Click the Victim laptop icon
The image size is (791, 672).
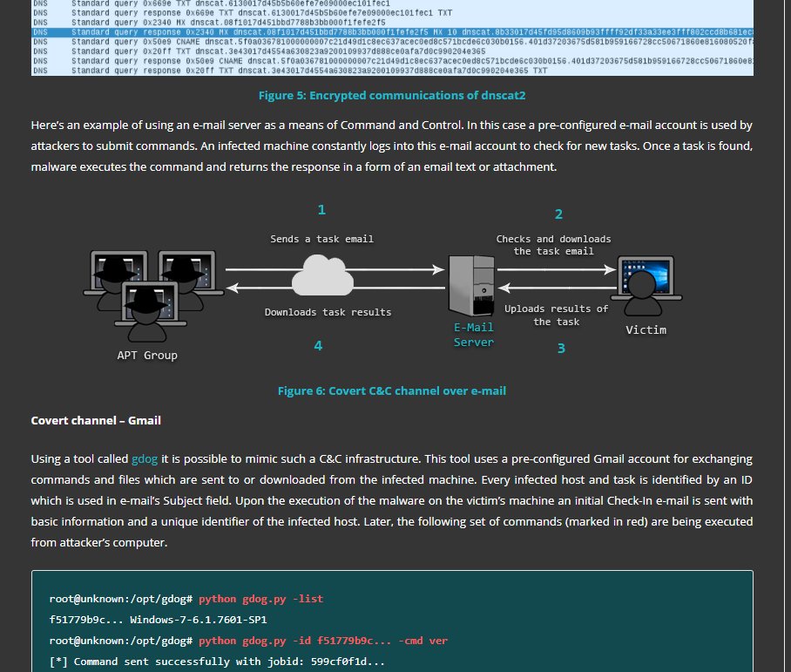pos(646,286)
